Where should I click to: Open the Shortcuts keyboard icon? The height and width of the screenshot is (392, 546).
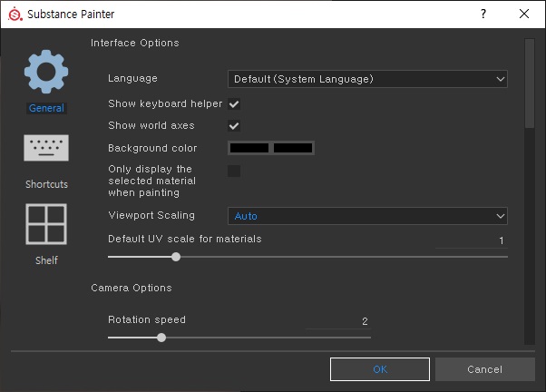coord(46,148)
